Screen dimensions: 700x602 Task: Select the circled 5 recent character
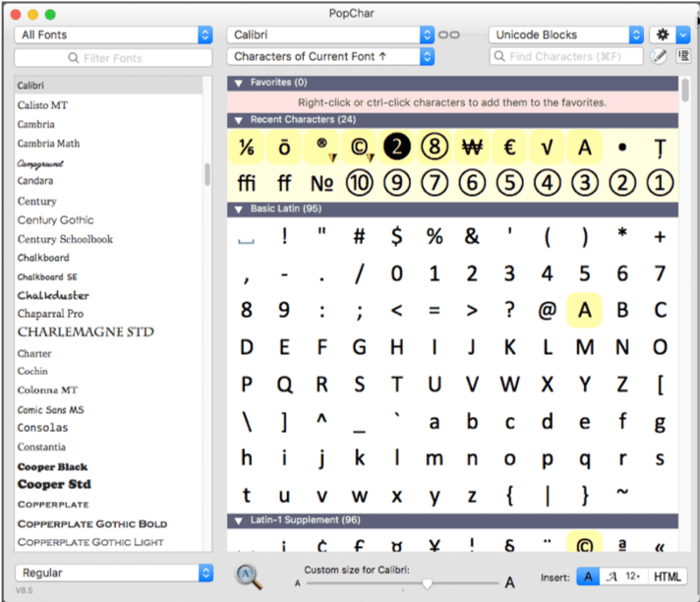(x=510, y=183)
